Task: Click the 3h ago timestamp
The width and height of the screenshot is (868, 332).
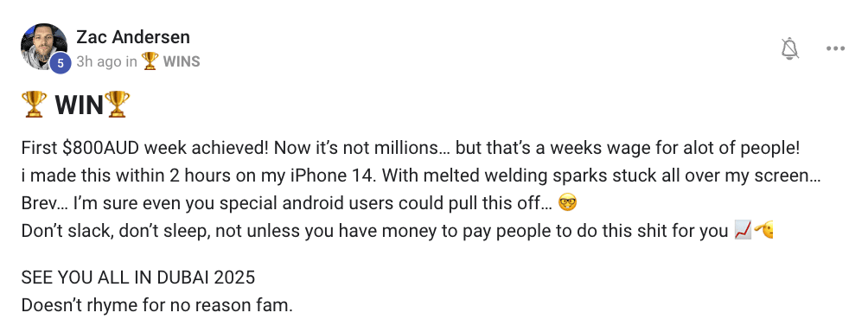Action: click(x=99, y=61)
